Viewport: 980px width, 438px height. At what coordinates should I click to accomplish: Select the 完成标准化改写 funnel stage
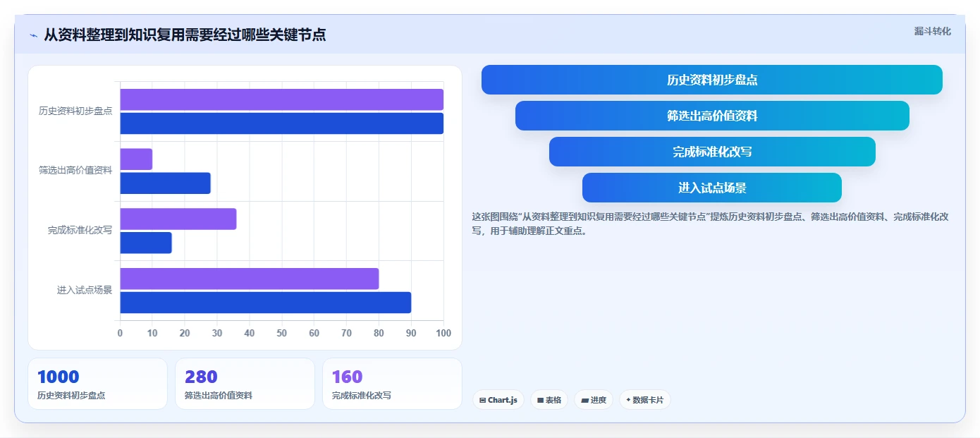pos(712,152)
